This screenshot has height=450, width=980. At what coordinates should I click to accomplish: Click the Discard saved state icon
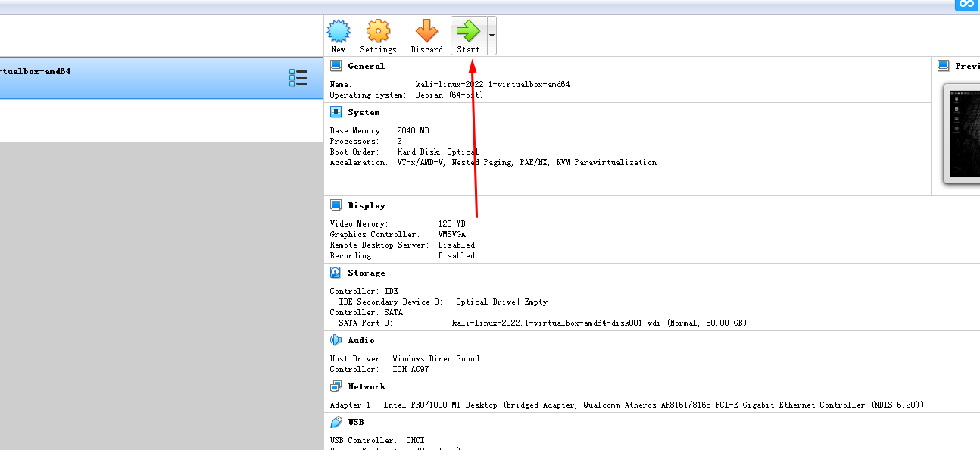coord(426,31)
